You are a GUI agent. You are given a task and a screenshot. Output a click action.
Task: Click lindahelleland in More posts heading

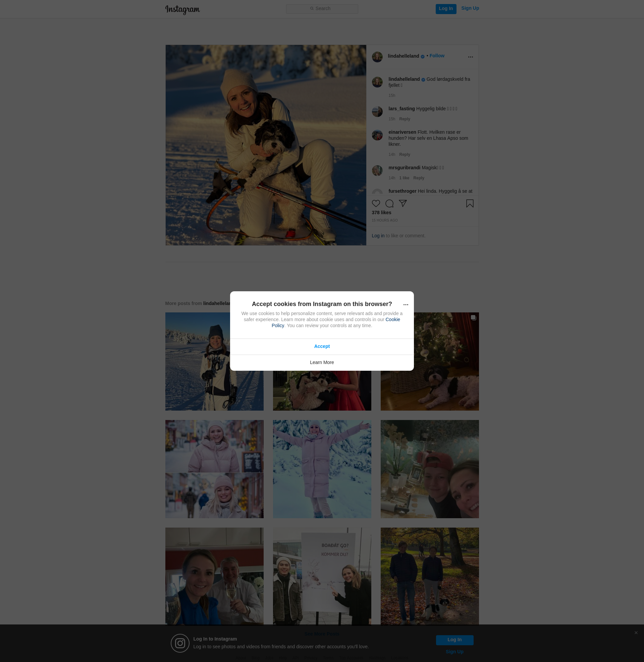click(x=216, y=303)
